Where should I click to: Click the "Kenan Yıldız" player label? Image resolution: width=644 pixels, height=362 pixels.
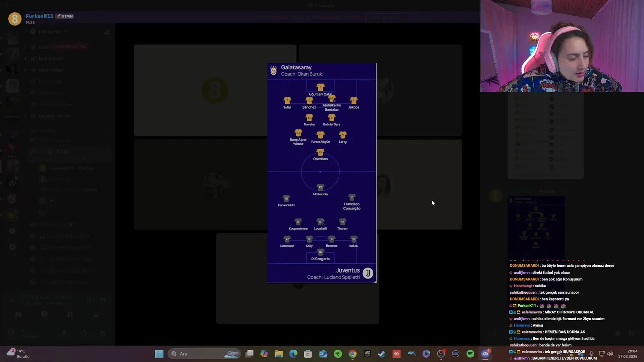pyautogui.click(x=286, y=205)
